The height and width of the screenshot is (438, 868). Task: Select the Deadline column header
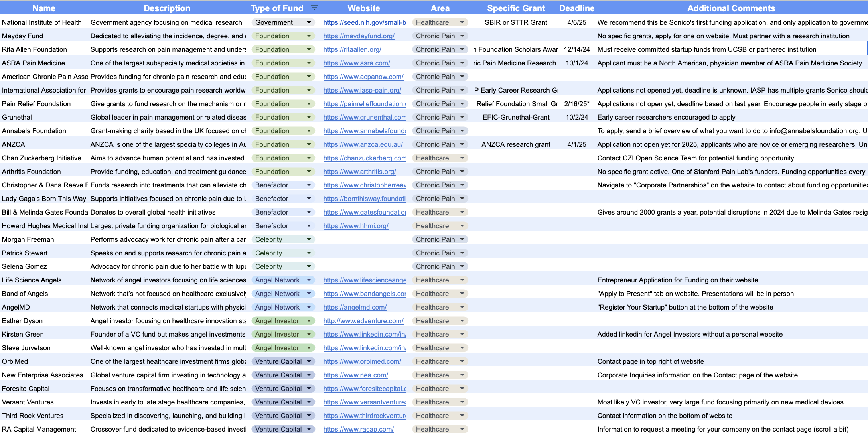[x=577, y=8]
